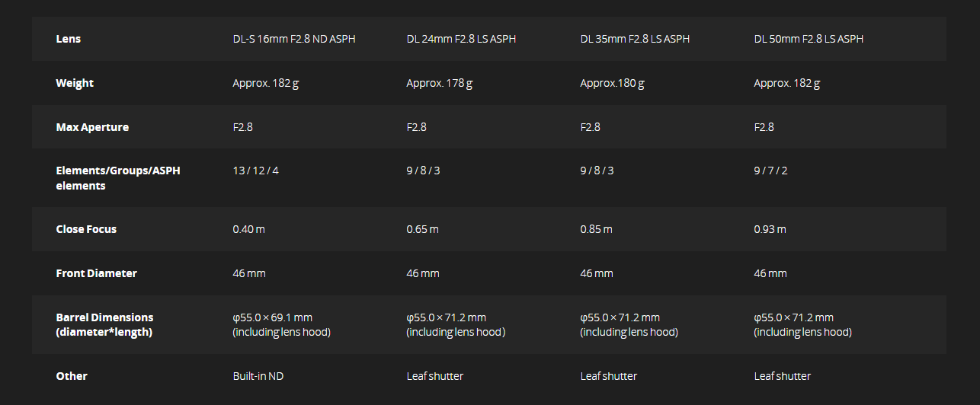Click "Leaf shutter" for the DL 35mm lens

tap(609, 376)
